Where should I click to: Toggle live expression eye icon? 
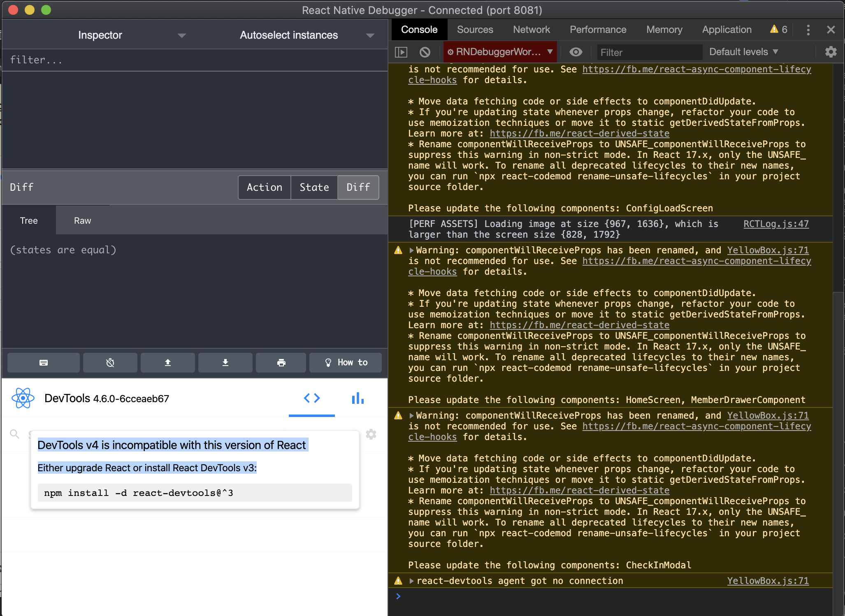(576, 52)
